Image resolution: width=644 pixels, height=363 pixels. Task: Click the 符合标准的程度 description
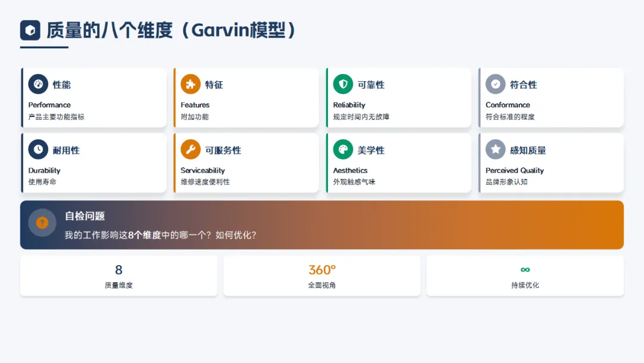pos(510,117)
